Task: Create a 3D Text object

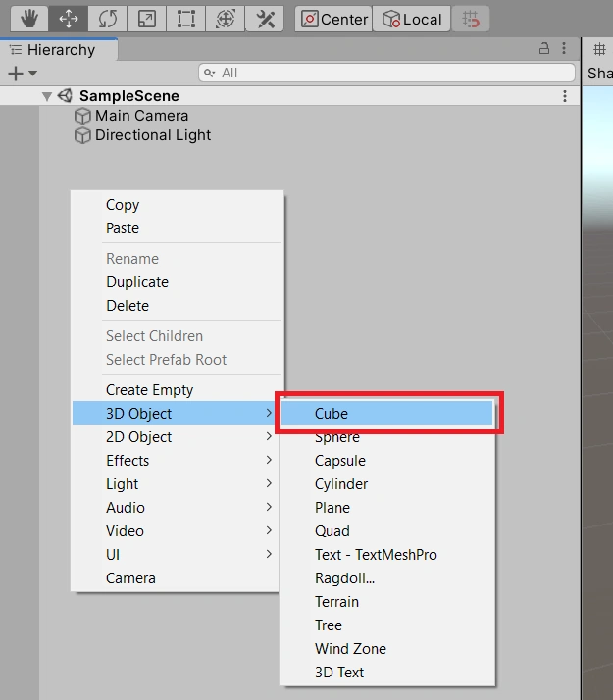Action: click(x=387, y=673)
